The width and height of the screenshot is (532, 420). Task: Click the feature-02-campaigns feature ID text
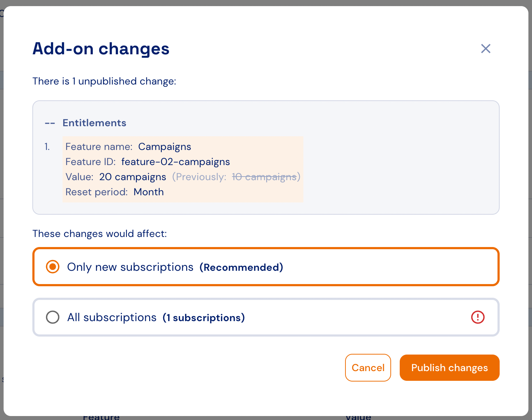175,162
